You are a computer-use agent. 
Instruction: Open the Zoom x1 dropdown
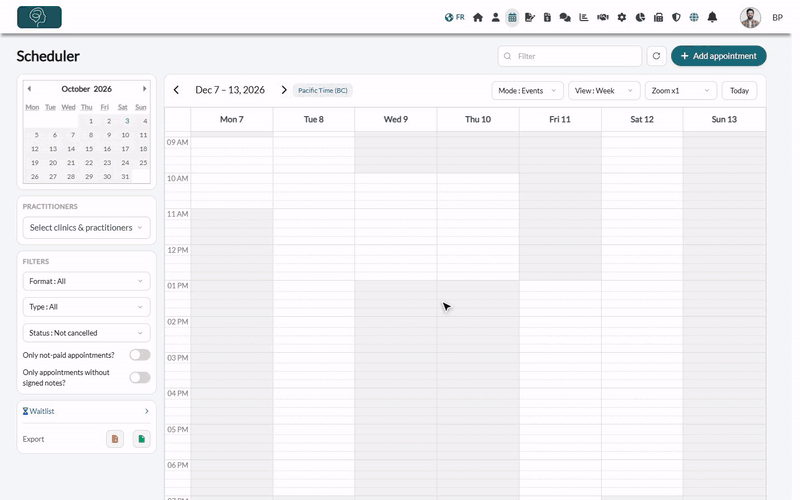[681, 91]
